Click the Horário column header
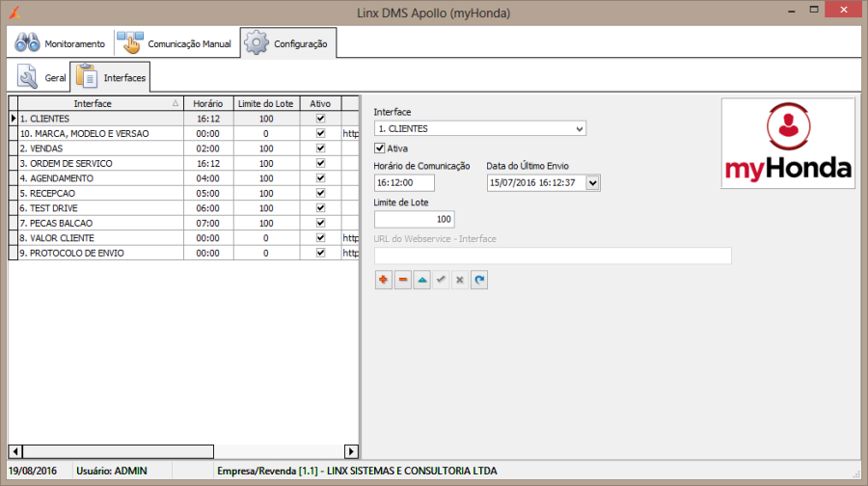Viewport: 868px width, 486px height. point(208,103)
